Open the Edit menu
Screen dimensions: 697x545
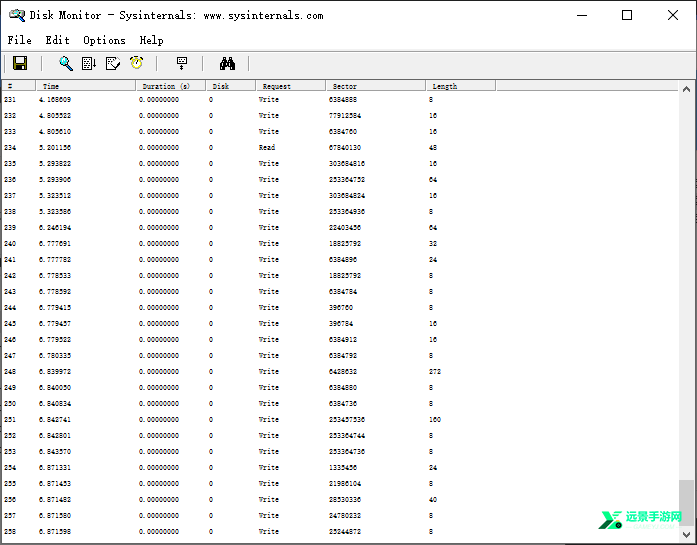57,40
